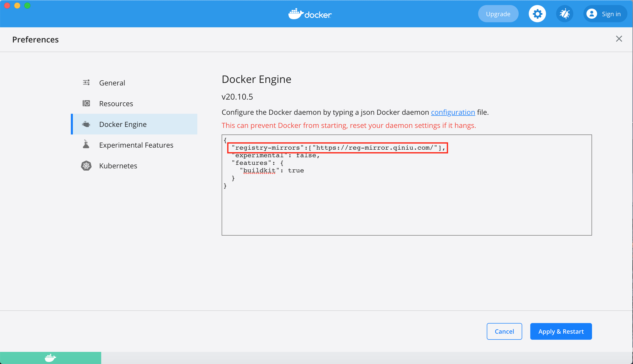Click the Docker Engine motor icon
633x364 pixels.
point(86,124)
